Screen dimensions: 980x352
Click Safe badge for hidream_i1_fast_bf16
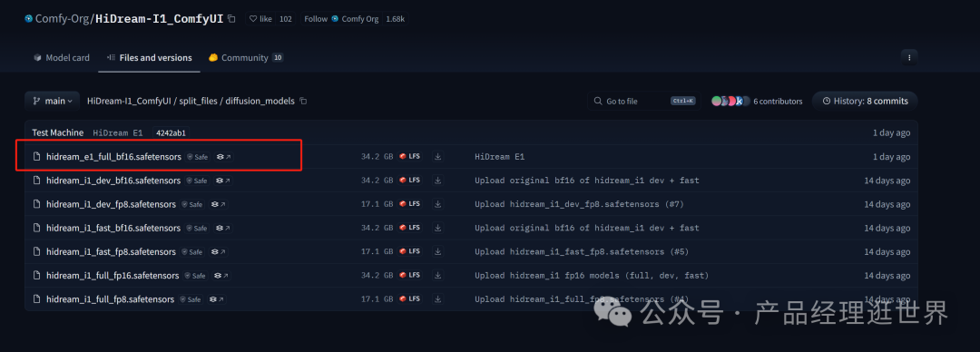pos(197,229)
